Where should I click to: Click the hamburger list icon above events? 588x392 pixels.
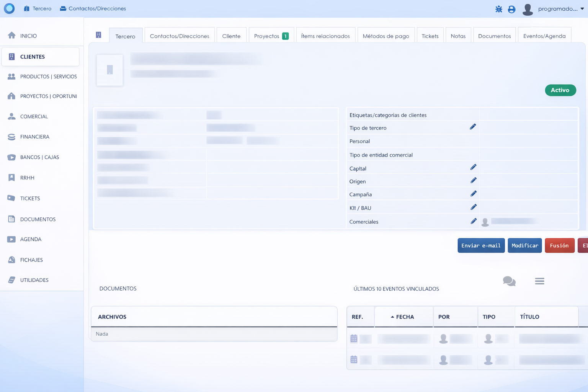tap(539, 281)
